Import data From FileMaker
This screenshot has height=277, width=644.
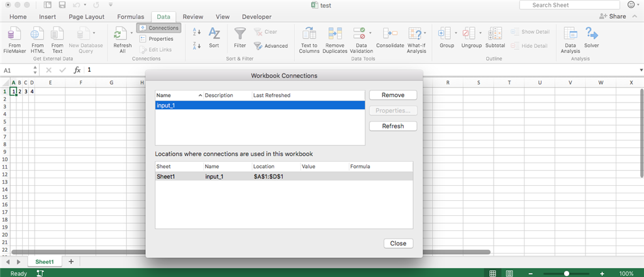(x=14, y=40)
